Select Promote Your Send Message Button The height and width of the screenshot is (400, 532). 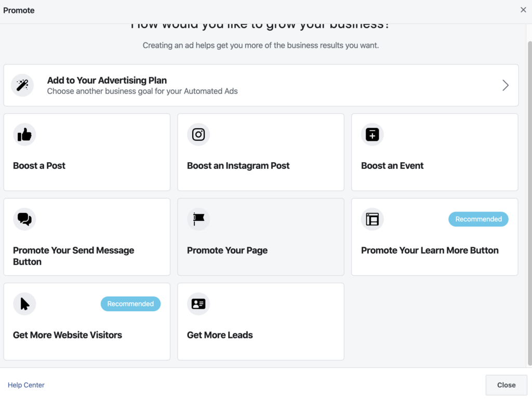(87, 237)
